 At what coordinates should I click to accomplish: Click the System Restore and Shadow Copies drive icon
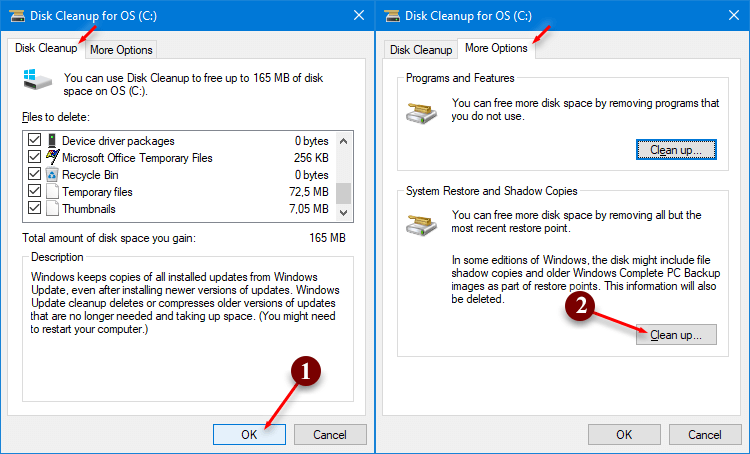coord(421,225)
